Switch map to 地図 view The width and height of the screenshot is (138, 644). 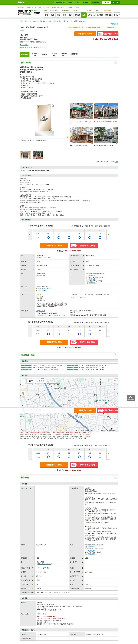[x=31, y=381]
